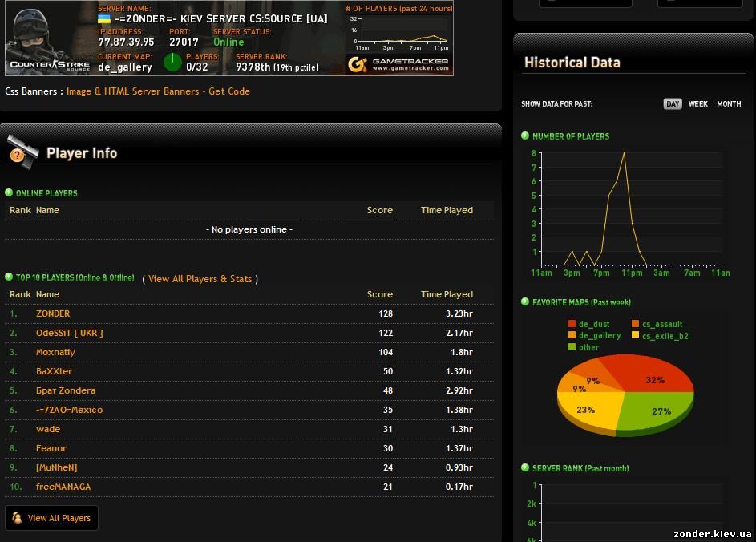Click the Name header in Online Players table
Viewport: 756px width, 542px height.
point(47,210)
